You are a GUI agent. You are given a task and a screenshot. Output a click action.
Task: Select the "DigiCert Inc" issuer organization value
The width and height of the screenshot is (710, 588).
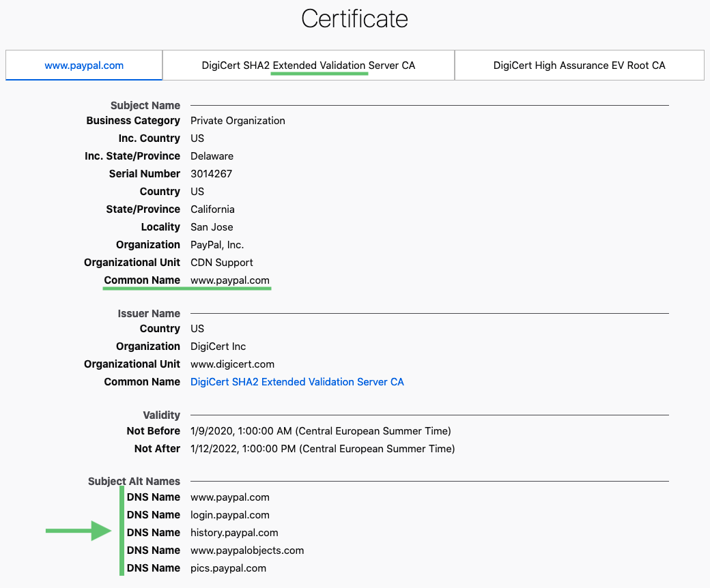pos(218,347)
